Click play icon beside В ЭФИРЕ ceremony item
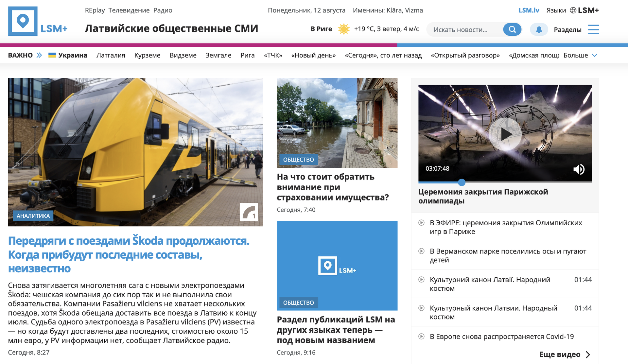The image size is (628, 364). pos(422,223)
